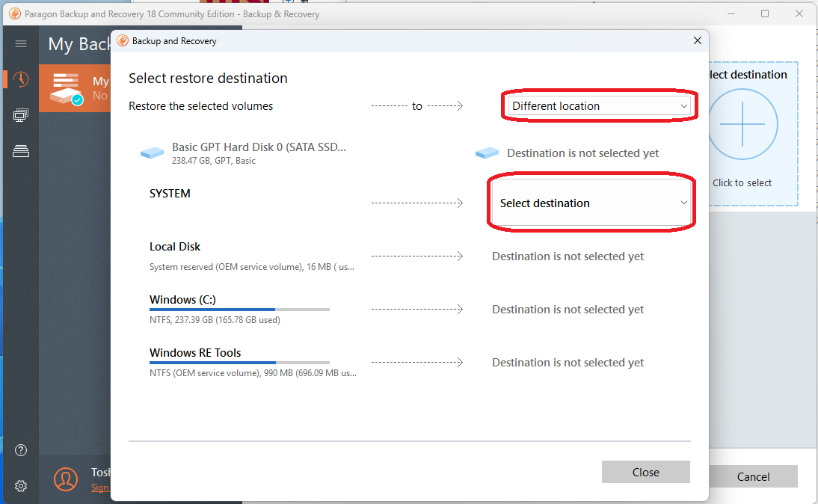Click the 'Click to select' label
Image resolution: width=818 pixels, height=504 pixels.
[x=742, y=182]
